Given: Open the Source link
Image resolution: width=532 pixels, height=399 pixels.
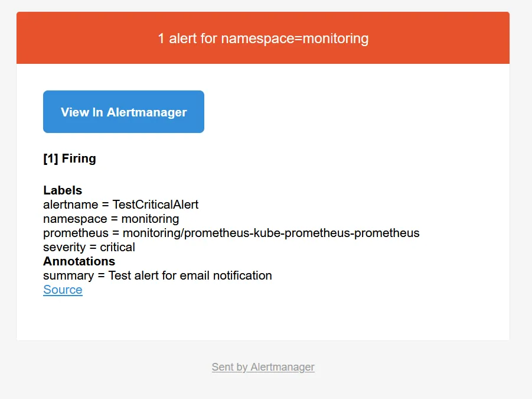Looking at the screenshot, I should [62, 290].
